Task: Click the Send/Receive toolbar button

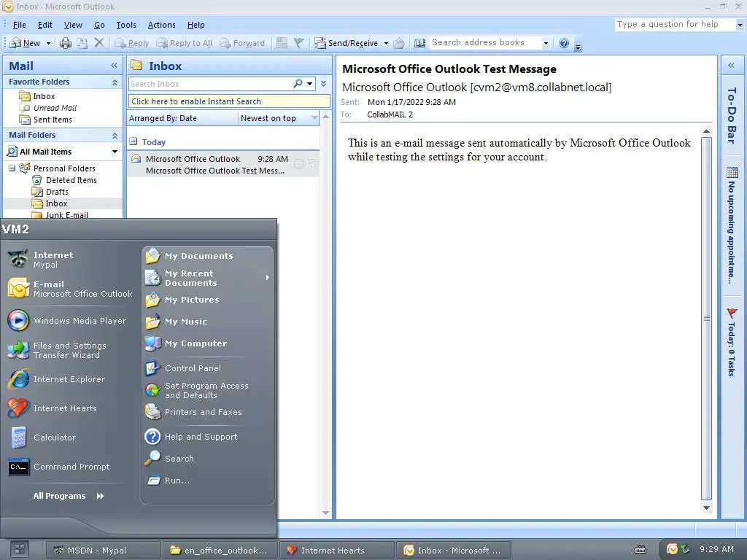Action: [346, 43]
